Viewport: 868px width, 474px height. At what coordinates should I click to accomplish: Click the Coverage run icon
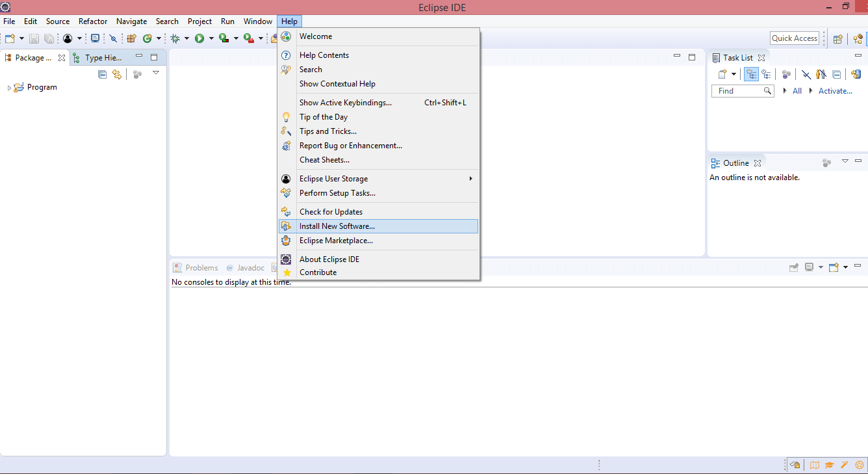pyautogui.click(x=223, y=38)
